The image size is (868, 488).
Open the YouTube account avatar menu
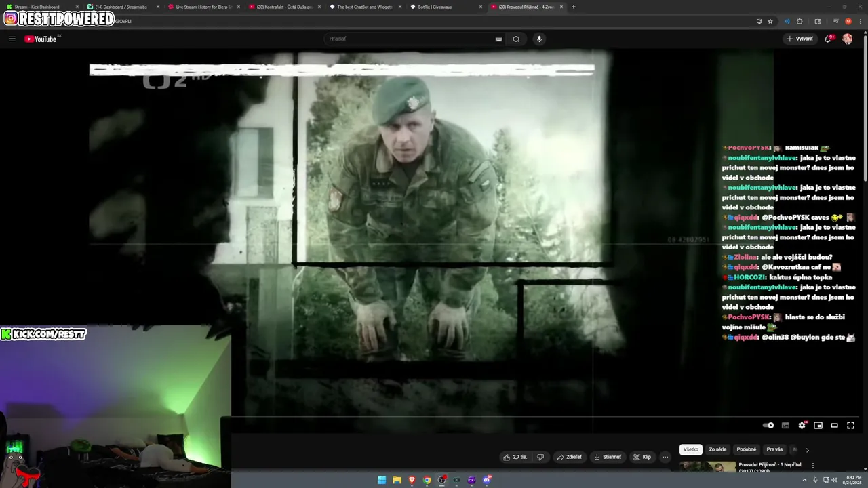coord(848,39)
